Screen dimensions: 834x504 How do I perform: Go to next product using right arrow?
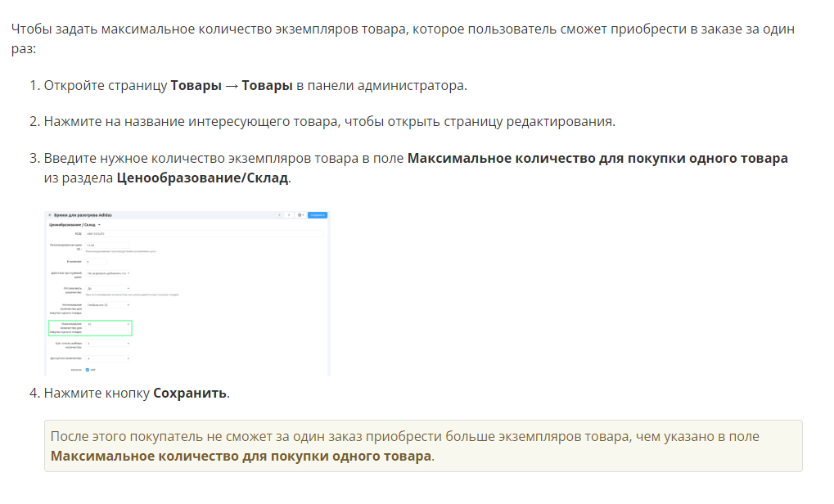[x=288, y=215]
